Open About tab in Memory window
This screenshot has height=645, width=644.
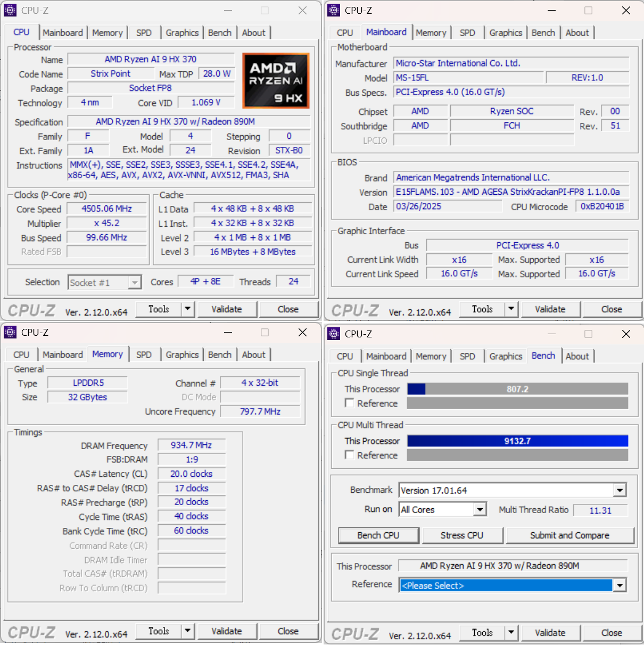[253, 354]
